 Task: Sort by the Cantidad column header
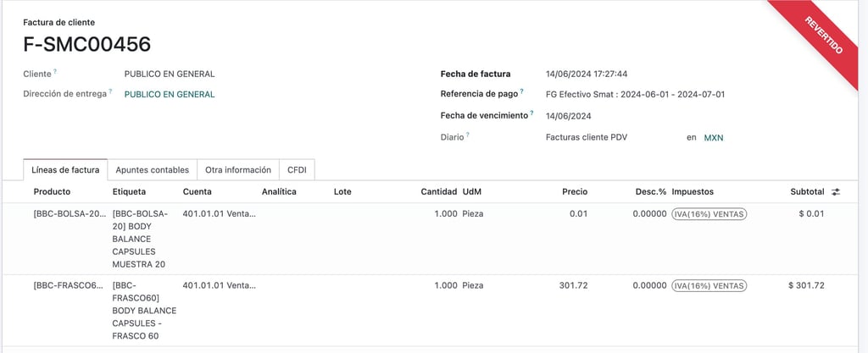click(x=438, y=192)
